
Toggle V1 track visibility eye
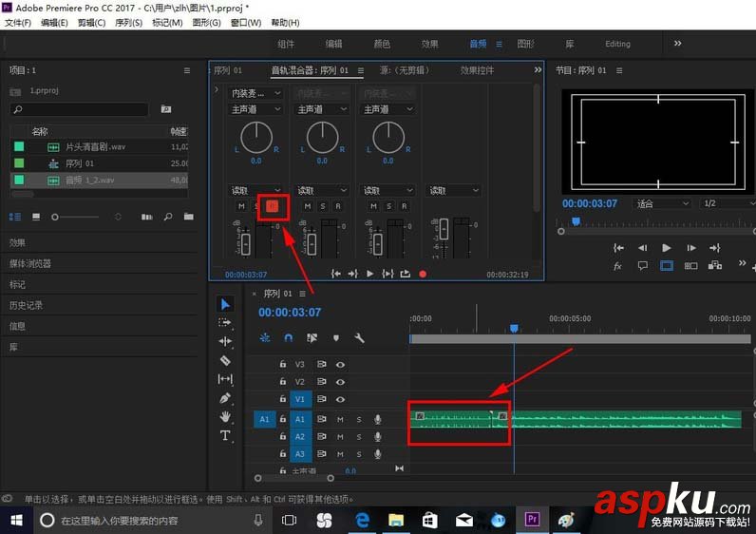[340, 399]
